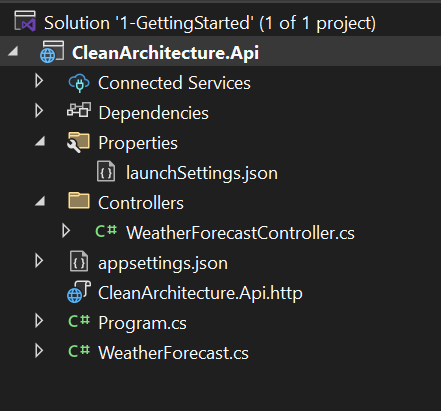Click the Controllers folder icon

click(79, 200)
